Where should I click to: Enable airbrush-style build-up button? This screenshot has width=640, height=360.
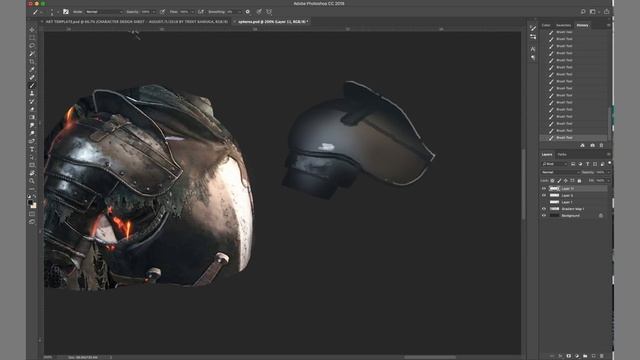201,12
